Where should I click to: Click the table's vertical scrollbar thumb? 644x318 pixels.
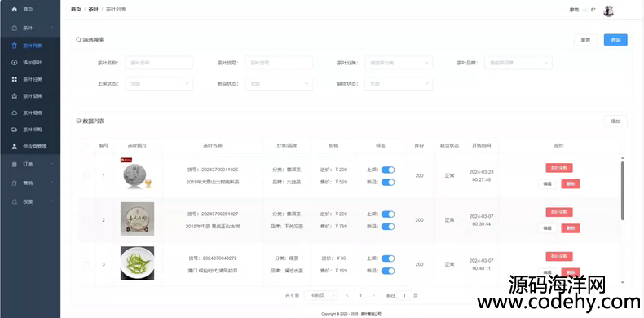[622, 191]
